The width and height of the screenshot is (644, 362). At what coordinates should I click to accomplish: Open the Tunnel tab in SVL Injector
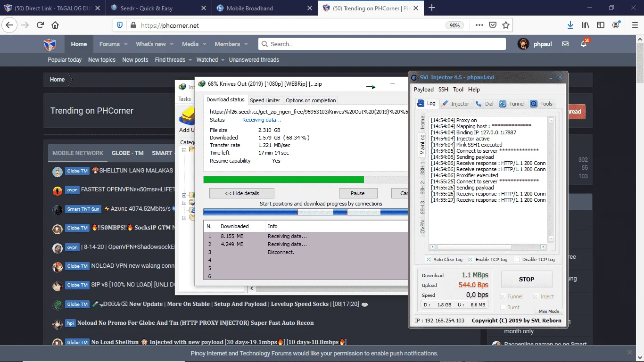point(512,104)
